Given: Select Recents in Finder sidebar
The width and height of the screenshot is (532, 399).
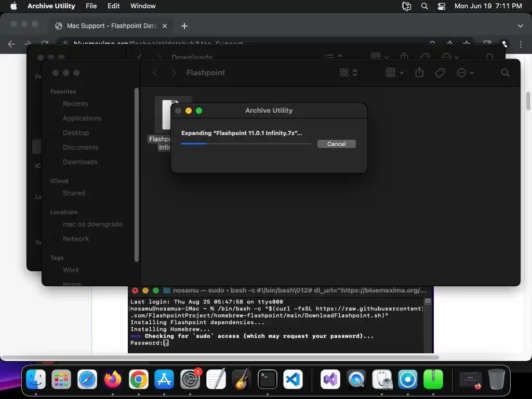Looking at the screenshot, I should pos(75,103).
